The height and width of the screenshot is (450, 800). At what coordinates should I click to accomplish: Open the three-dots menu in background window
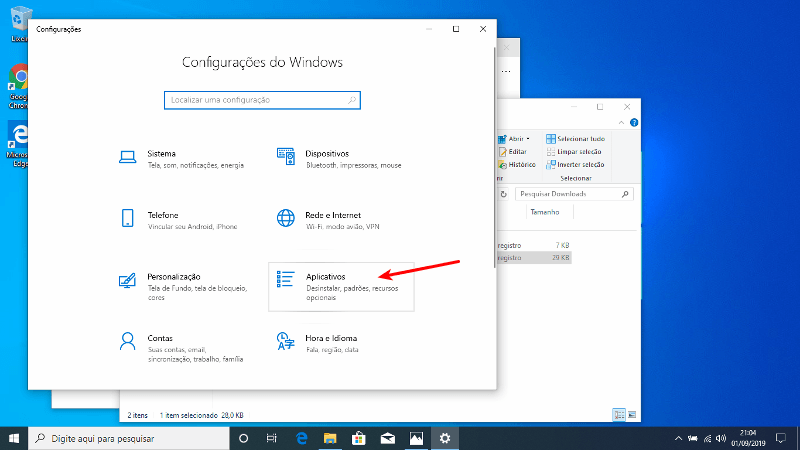click(x=506, y=71)
